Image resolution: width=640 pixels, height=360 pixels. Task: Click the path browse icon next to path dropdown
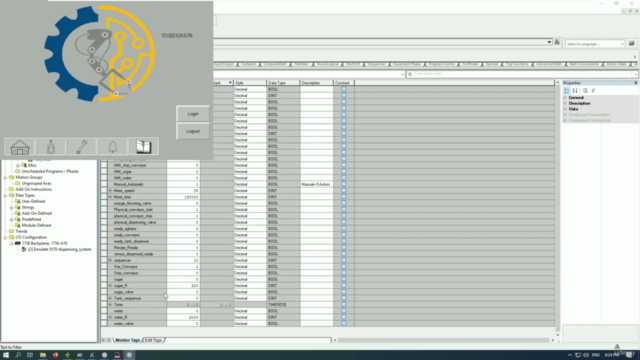click(x=557, y=42)
